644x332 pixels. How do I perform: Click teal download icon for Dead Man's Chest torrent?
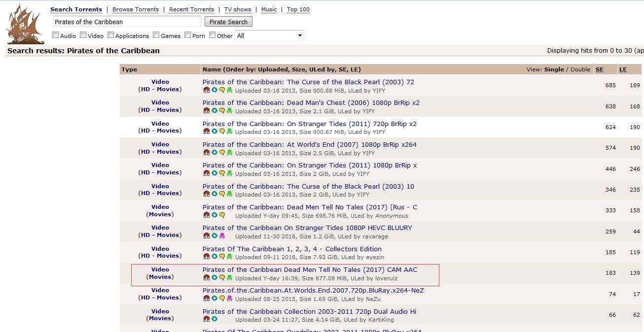[215, 111]
